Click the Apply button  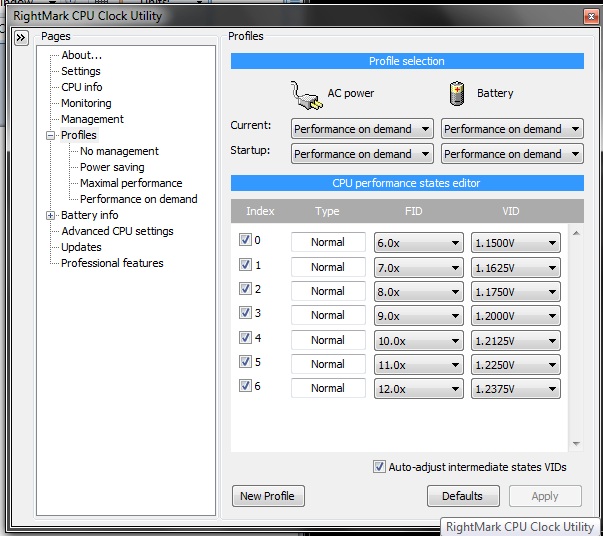pyautogui.click(x=545, y=496)
